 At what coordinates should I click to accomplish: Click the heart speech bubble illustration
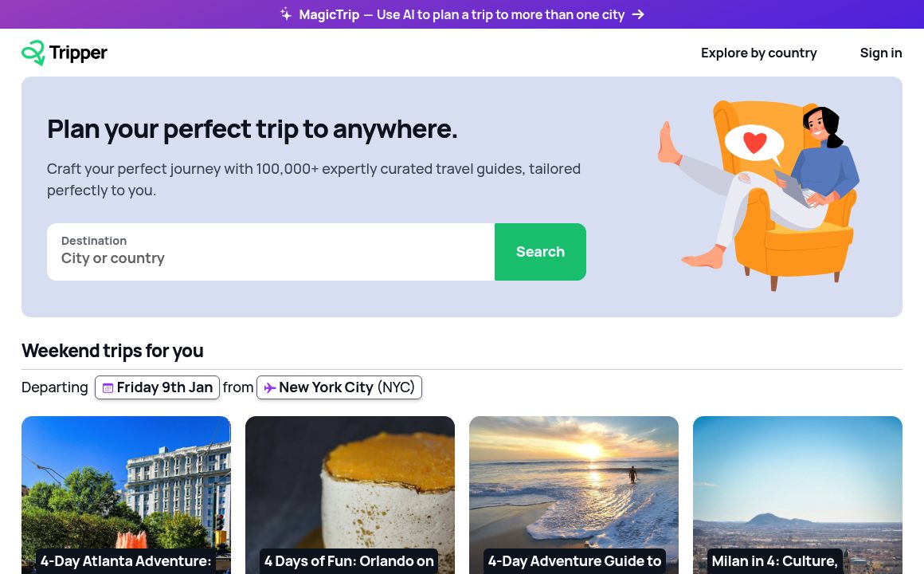(x=754, y=143)
